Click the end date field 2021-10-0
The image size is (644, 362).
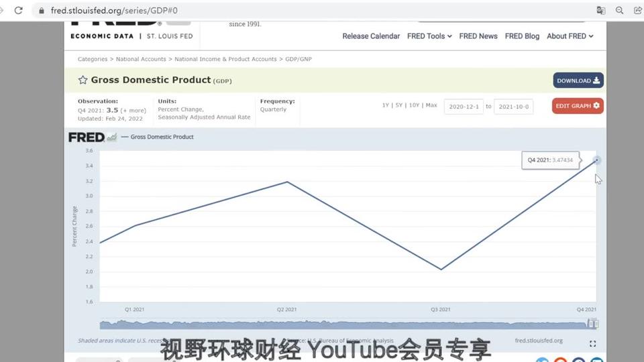513,107
